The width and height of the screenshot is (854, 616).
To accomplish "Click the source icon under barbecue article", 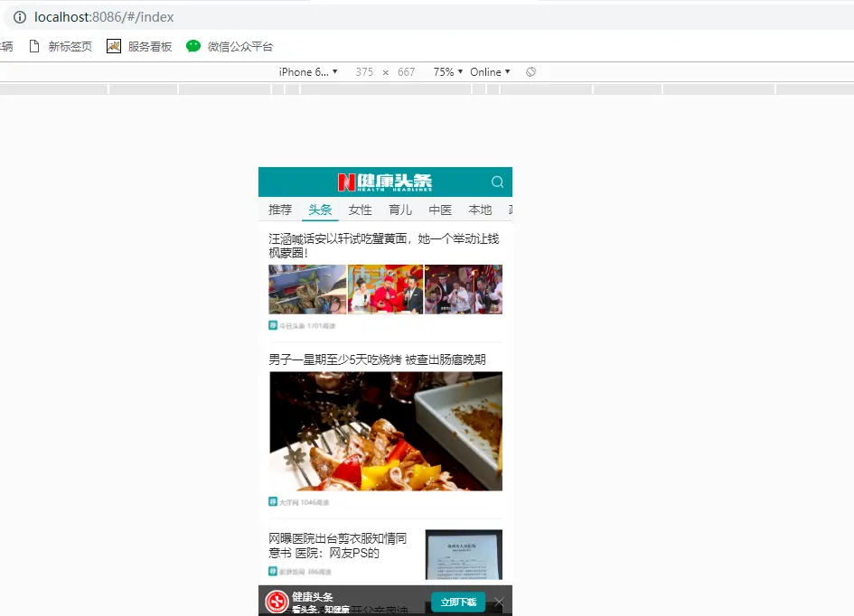I will click(x=273, y=501).
